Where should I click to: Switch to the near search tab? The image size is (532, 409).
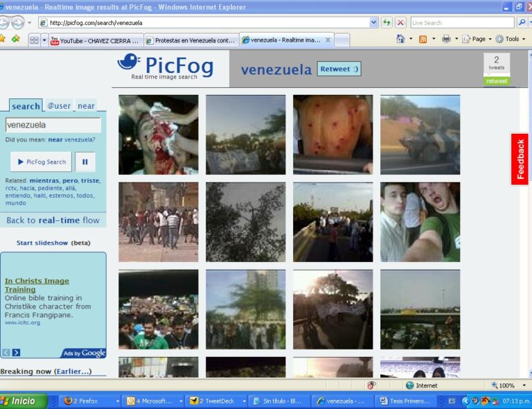86,106
